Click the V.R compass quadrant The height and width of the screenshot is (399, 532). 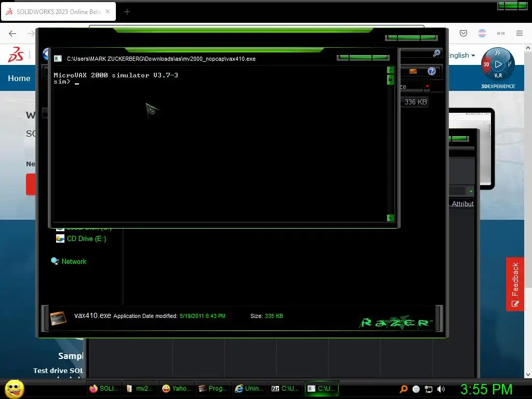pos(498,75)
